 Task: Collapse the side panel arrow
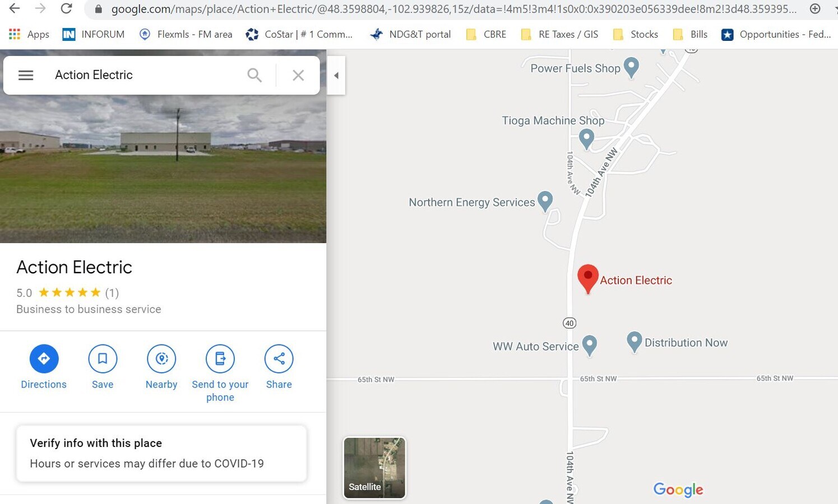pos(336,75)
